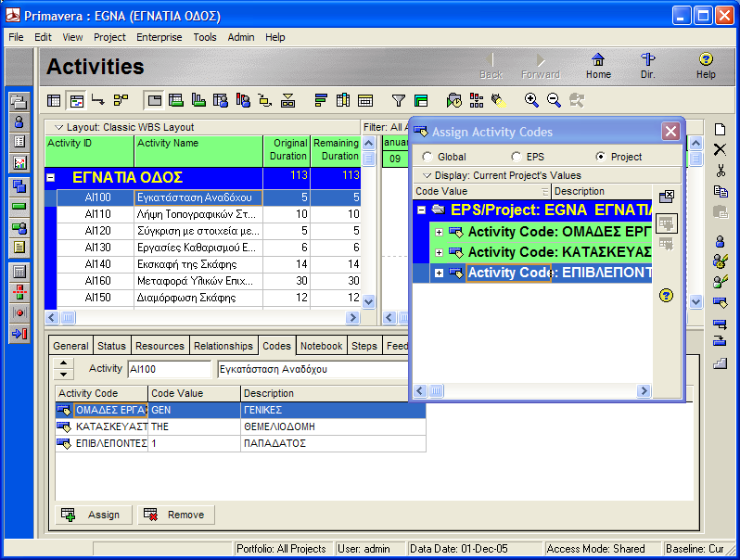The height and width of the screenshot is (560, 740).
Task: Open the Enterprise menu
Action: 159,37
